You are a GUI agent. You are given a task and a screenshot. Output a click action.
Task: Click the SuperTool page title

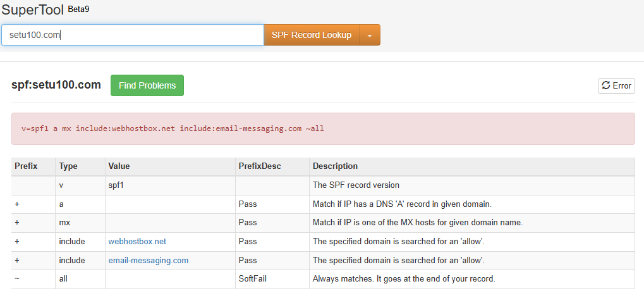[x=32, y=10]
